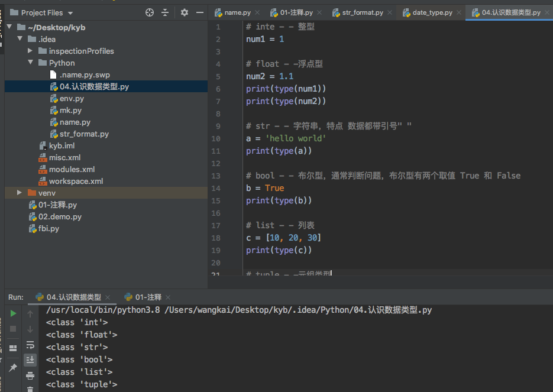Select modules.xml file
The height and width of the screenshot is (392, 553).
pos(67,169)
